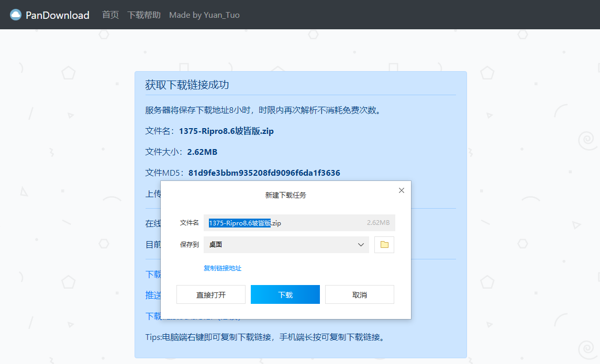Click the PanDownload cloud logo icon

(16, 15)
